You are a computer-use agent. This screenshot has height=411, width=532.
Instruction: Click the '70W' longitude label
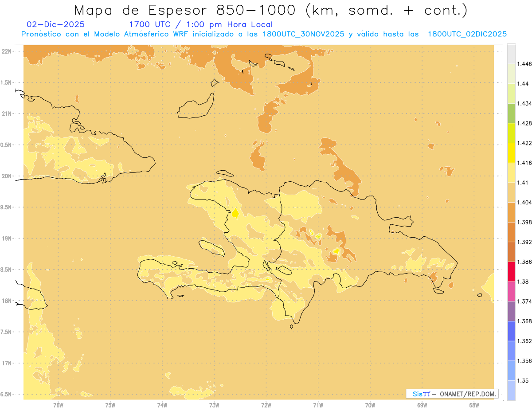click(x=370, y=405)
